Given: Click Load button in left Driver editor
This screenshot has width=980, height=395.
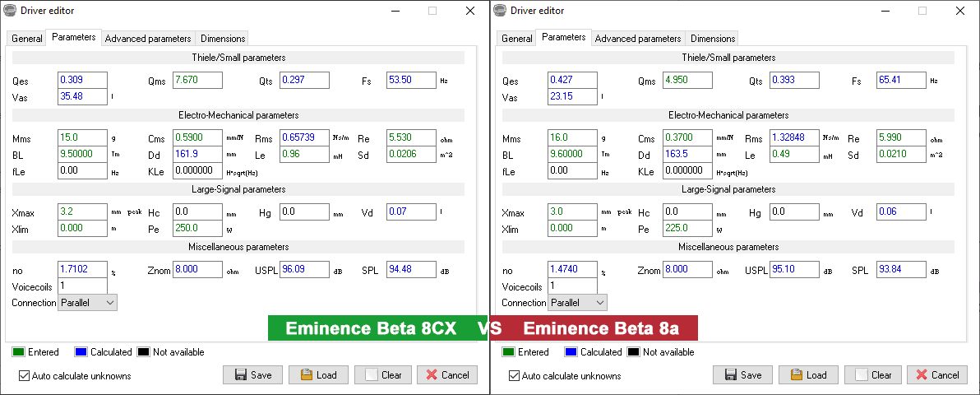Looking at the screenshot, I should click(x=318, y=375).
